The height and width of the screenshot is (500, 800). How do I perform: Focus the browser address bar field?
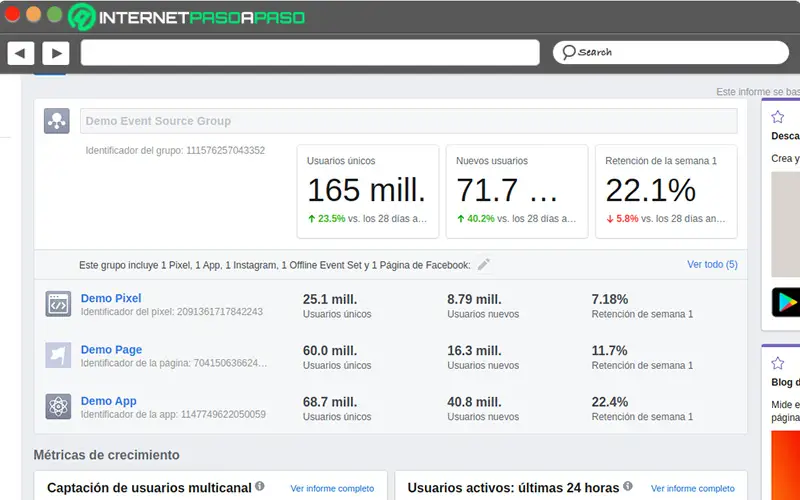[x=310, y=53]
